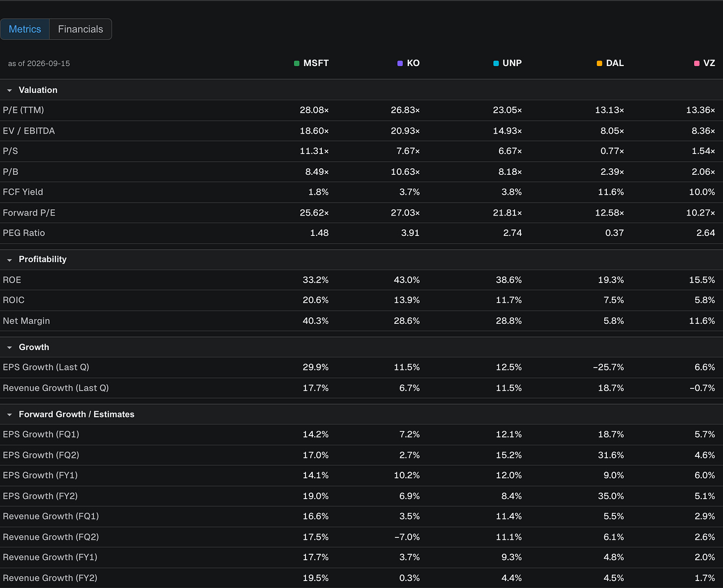Collapse the Valuation section

(x=9, y=90)
